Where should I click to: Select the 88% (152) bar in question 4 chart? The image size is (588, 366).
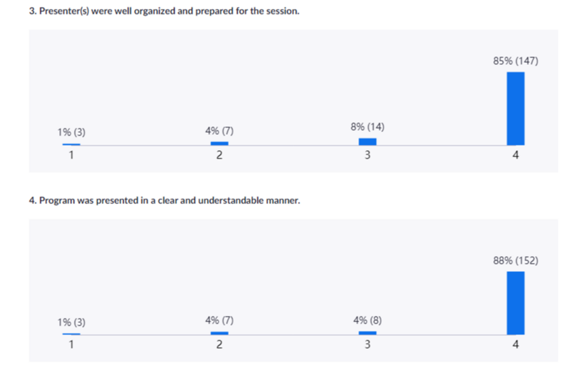coord(515,303)
